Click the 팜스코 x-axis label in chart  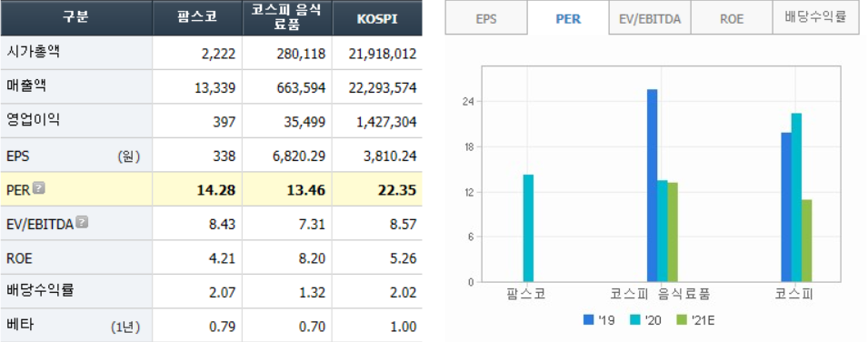coord(526,294)
